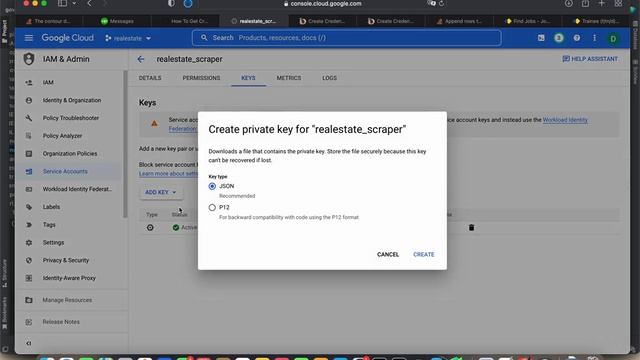Show Safari tab overview grid icon
This screenshot has width=640, height=360.
(x=618, y=4)
